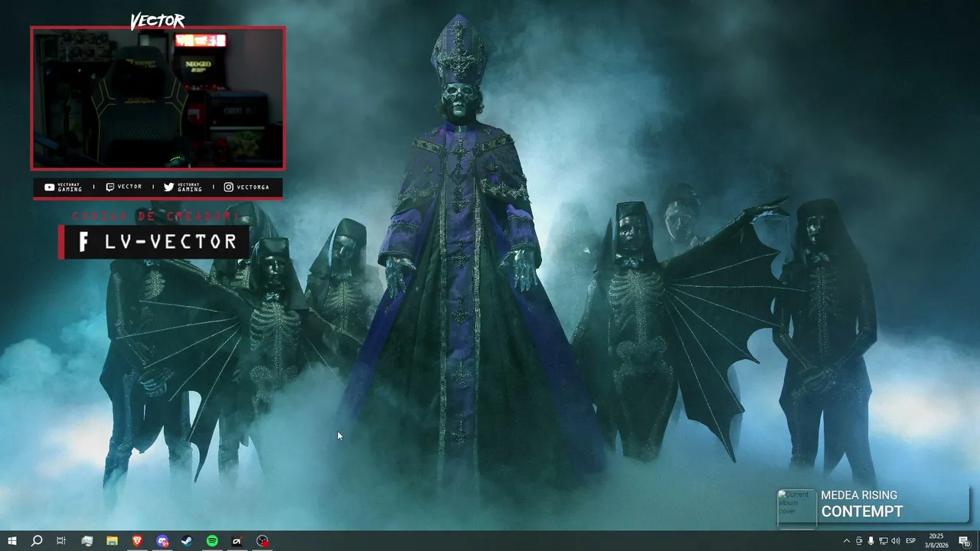Open Steam from the taskbar
This screenshot has height=551, width=980.
(x=187, y=541)
